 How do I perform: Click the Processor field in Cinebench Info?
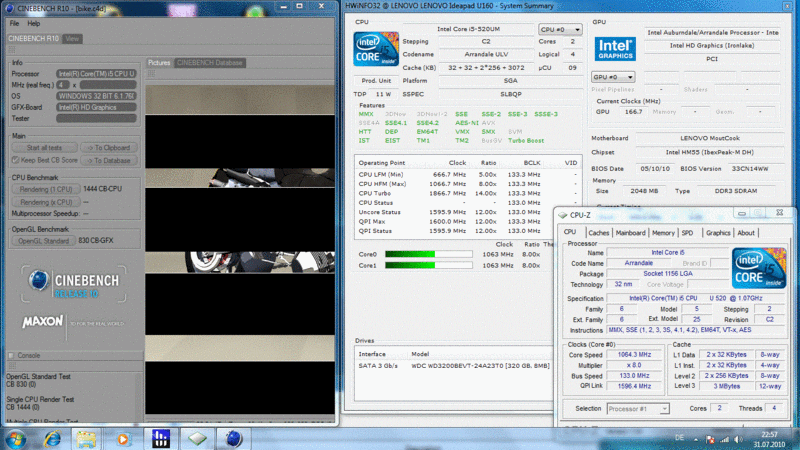click(x=96, y=74)
